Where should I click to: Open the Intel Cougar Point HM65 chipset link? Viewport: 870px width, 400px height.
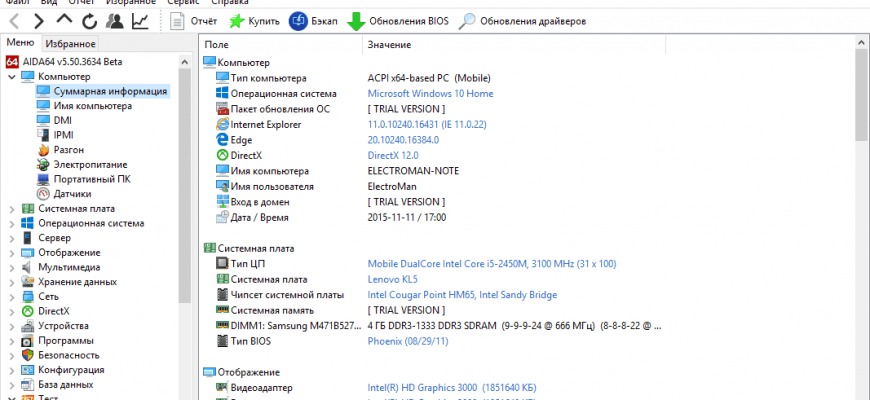tap(462, 295)
